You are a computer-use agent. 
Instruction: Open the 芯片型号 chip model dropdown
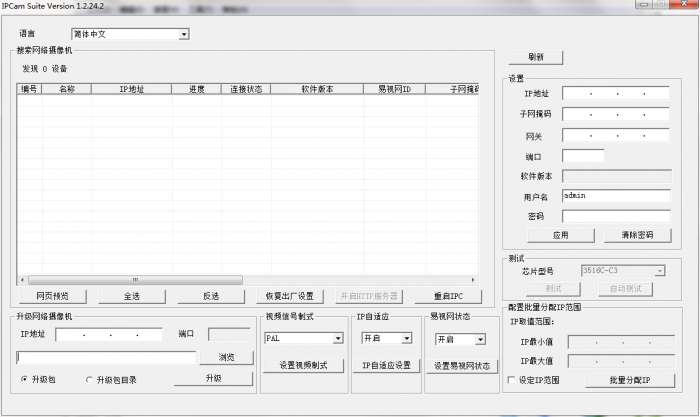tap(623, 270)
